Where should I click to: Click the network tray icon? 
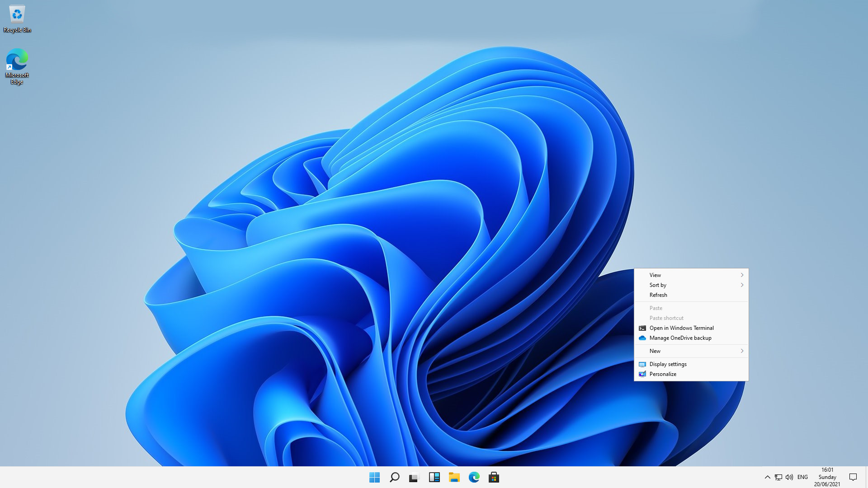tap(778, 477)
